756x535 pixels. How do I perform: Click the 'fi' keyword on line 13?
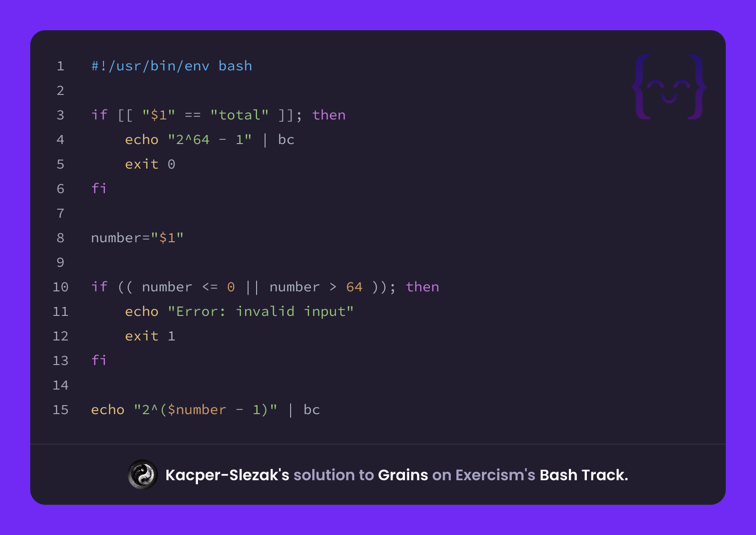99,360
